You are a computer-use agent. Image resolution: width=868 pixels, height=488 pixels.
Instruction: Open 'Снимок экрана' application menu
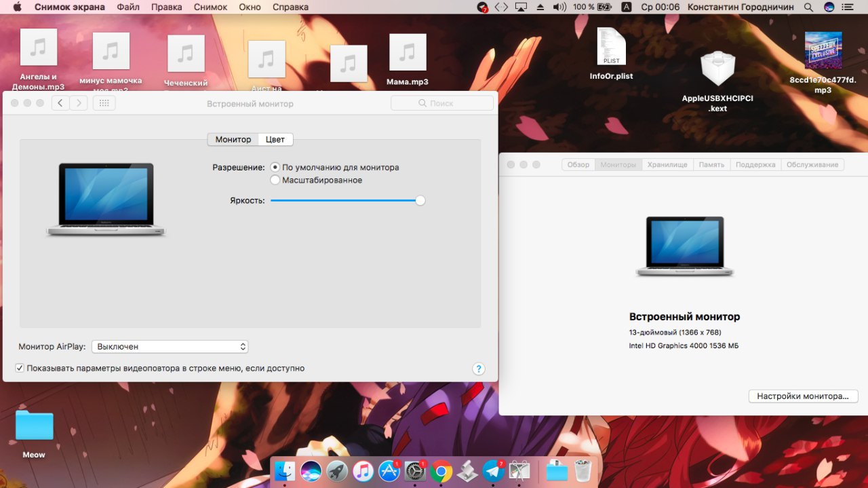[x=69, y=7]
